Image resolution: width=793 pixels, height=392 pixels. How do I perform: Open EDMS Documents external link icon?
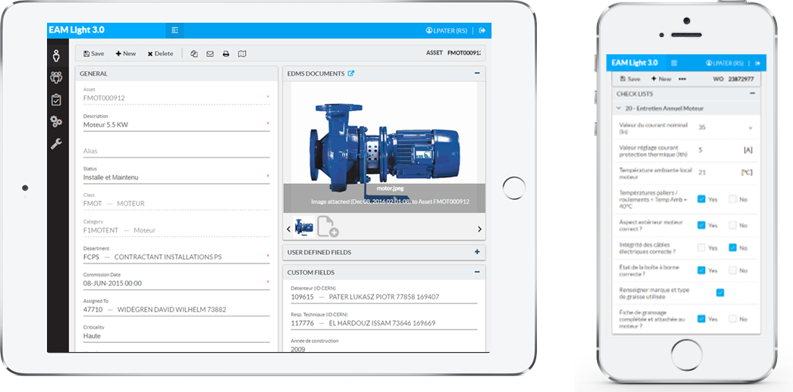click(x=351, y=73)
